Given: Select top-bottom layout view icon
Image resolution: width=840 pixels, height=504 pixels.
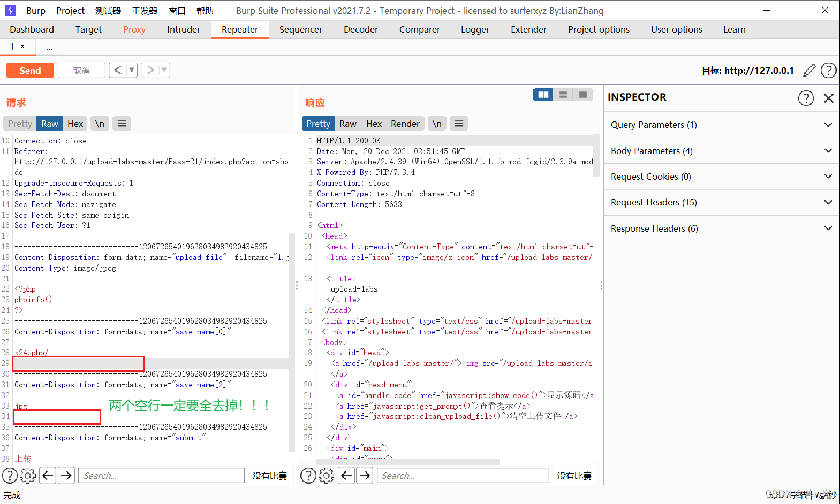Looking at the screenshot, I should 563,95.
